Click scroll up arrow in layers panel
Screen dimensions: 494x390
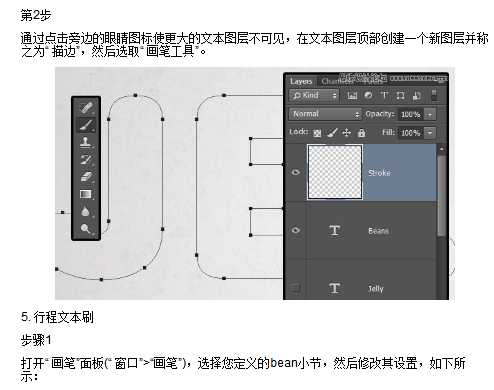click(442, 149)
